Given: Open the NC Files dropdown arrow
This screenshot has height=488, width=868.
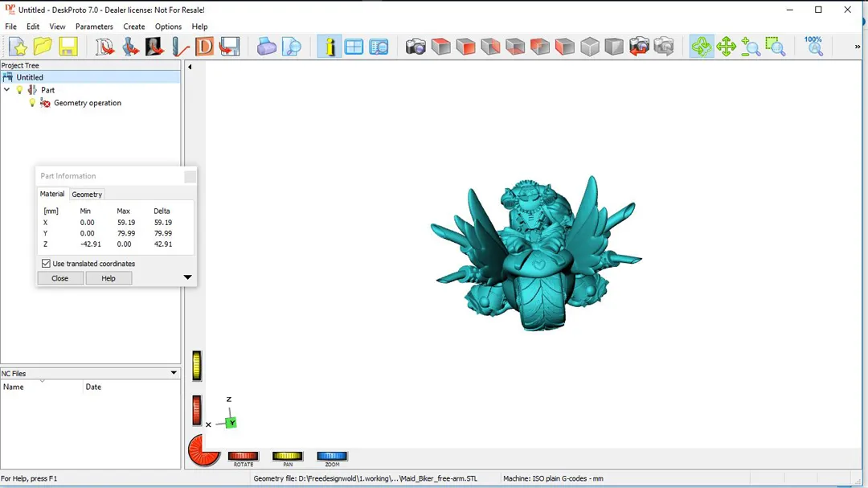Looking at the screenshot, I should 174,373.
